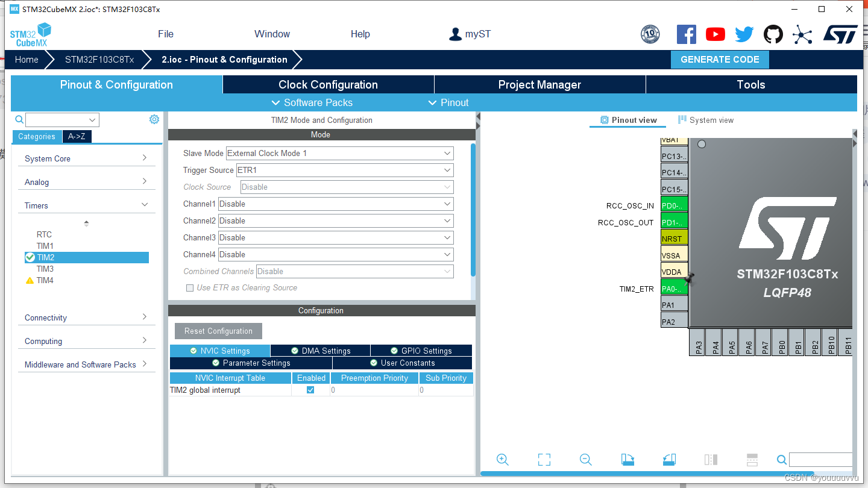The width and height of the screenshot is (868, 488).
Task: Fit the chip to the view
Action: point(544,460)
